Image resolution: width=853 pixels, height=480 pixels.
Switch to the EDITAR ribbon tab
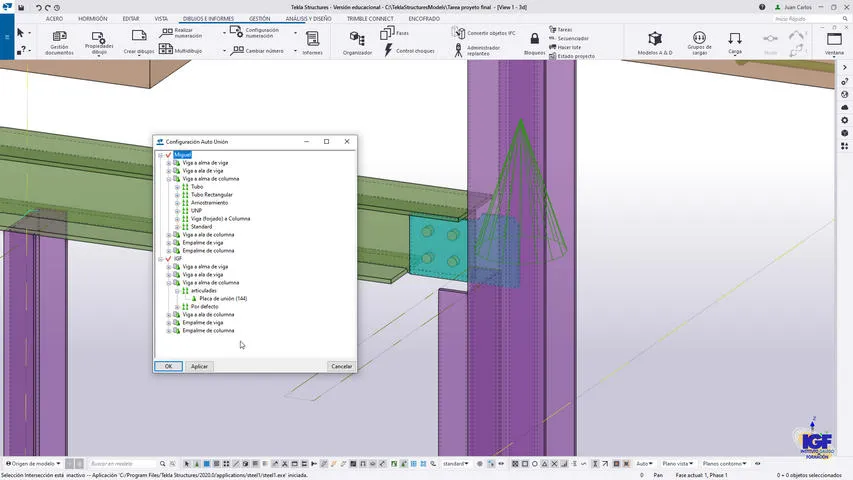[x=131, y=19]
